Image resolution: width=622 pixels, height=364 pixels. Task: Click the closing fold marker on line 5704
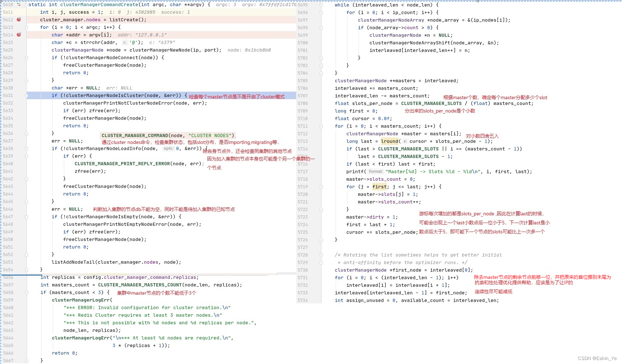(x=321, y=73)
